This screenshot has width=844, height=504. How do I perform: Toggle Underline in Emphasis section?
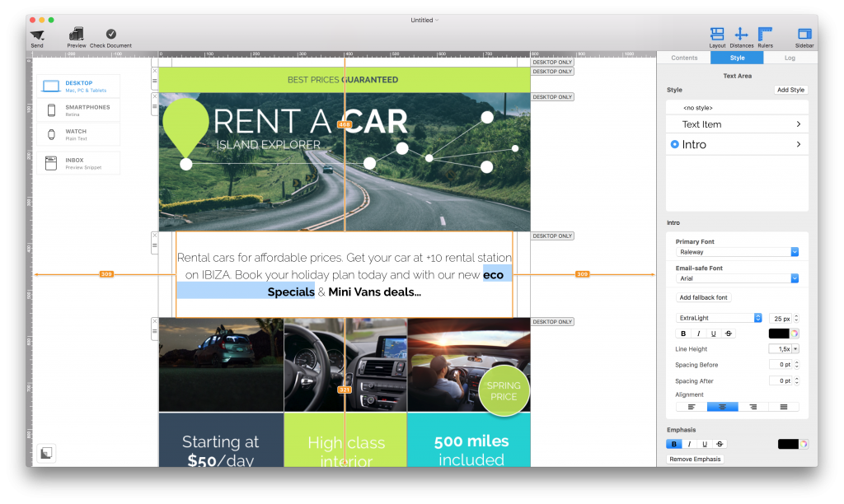tap(704, 444)
